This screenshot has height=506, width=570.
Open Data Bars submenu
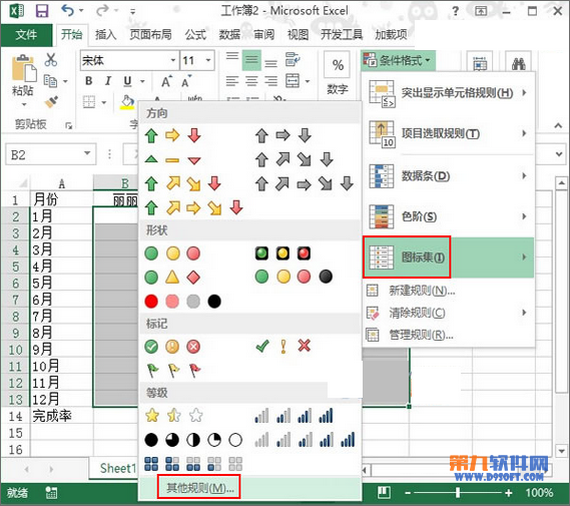click(x=448, y=176)
